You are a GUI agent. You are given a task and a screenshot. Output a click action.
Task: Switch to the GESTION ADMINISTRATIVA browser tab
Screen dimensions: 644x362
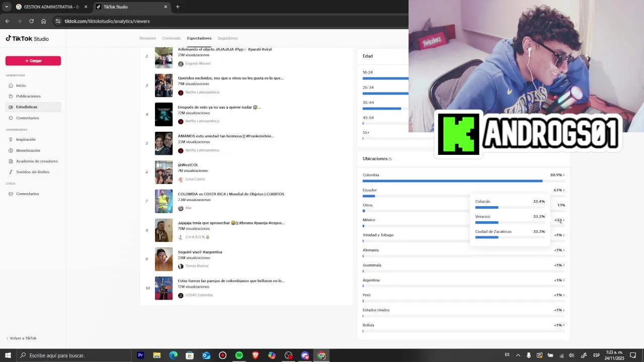[51, 7]
